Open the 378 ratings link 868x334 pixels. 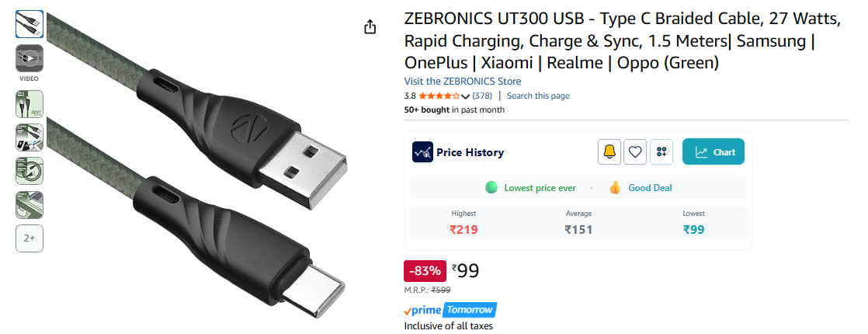pyautogui.click(x=482, y=96)
